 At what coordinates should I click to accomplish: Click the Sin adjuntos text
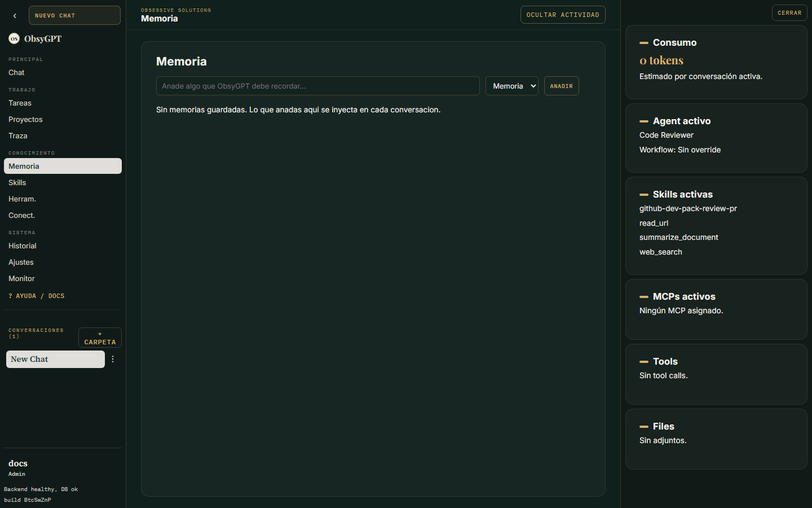663,440
